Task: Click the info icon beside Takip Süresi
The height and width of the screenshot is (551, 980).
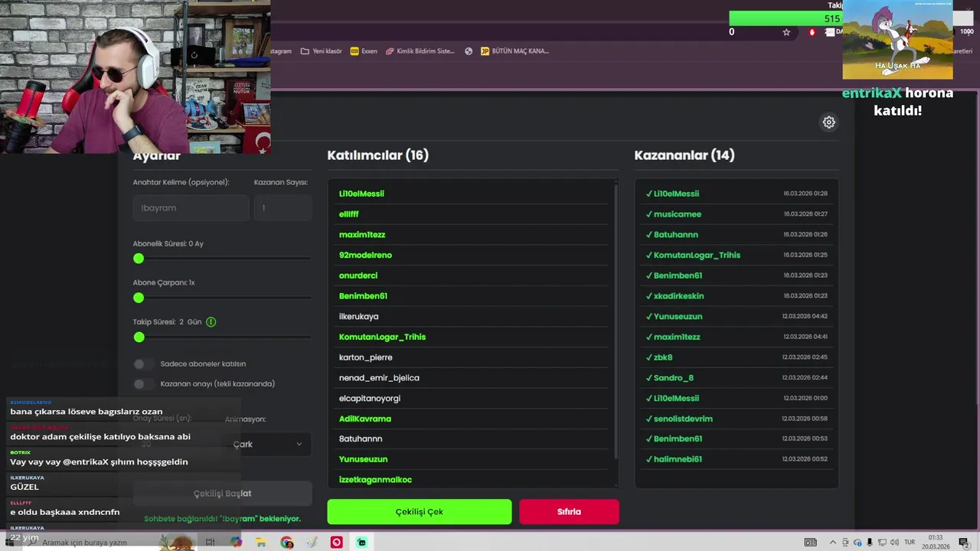Action: tap(211, 322)
